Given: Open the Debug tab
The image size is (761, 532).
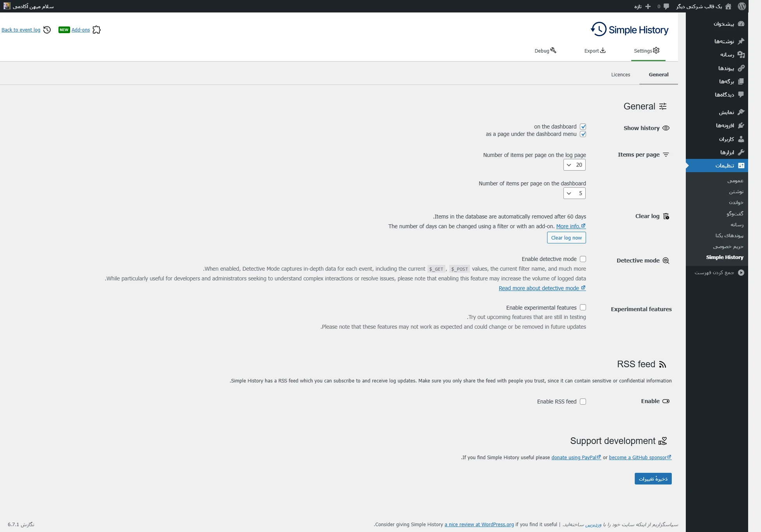Looking at the screenshot, I should (x=545, y=51).
